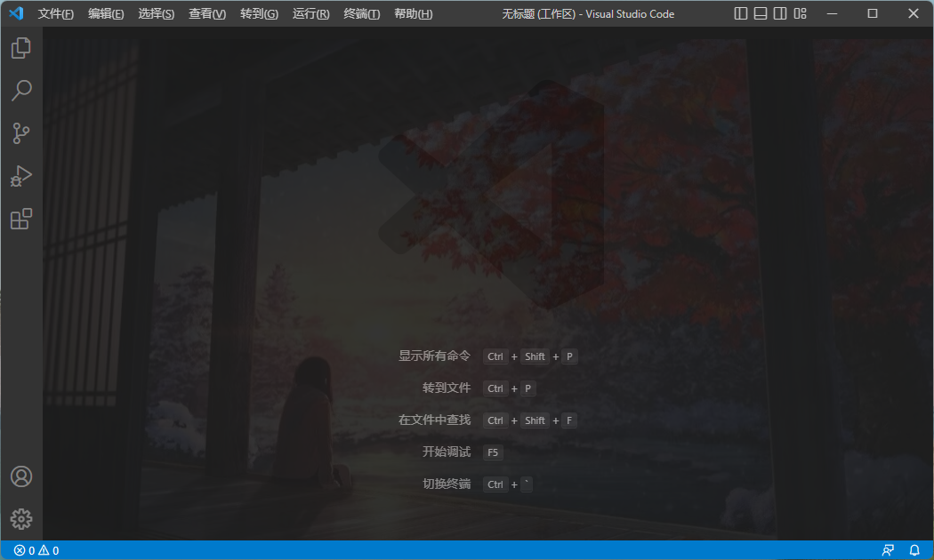
Task: Open the Customize Layout icon
Action: (x=800, y=13)
